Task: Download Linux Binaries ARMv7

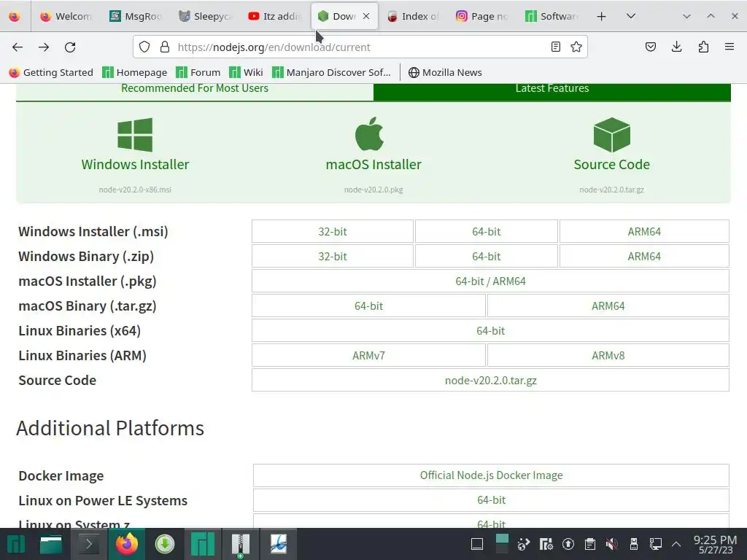Action: tap(368, 355)
